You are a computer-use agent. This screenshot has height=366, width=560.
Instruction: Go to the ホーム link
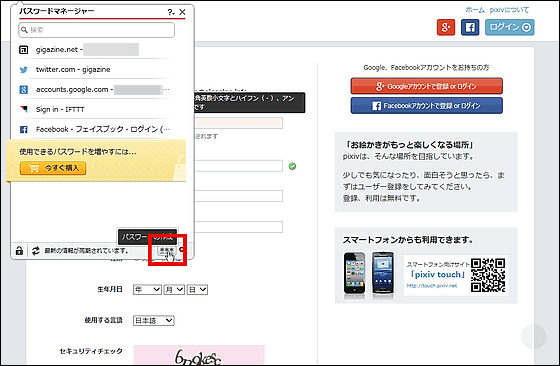coord(475,10)
